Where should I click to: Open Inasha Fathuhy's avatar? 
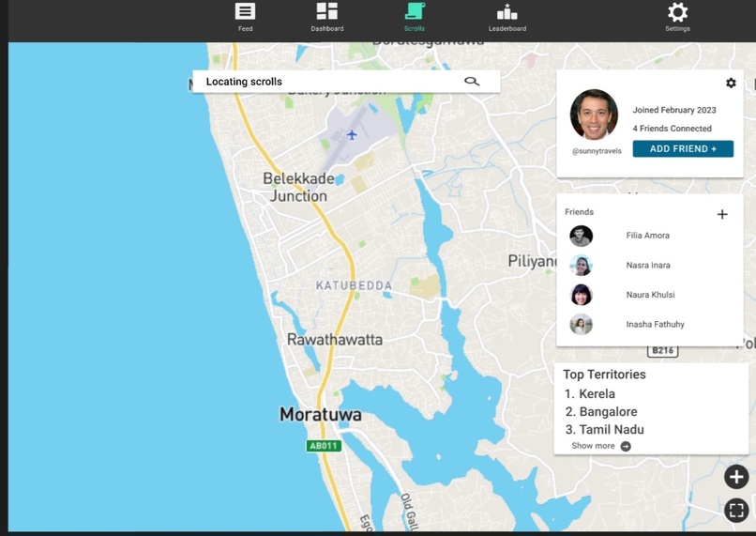[x=581, y=325]
